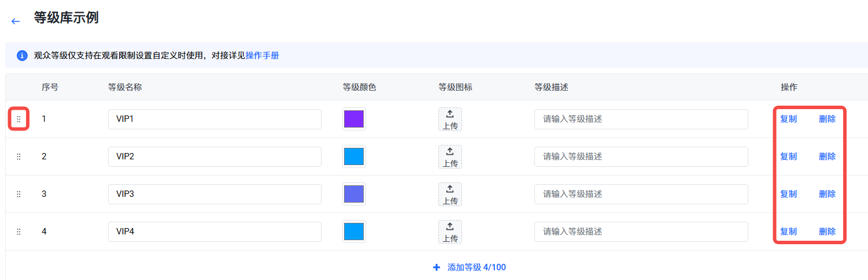
Task: Click 添加等级 to add a level
Action: [x=470, y=267]
